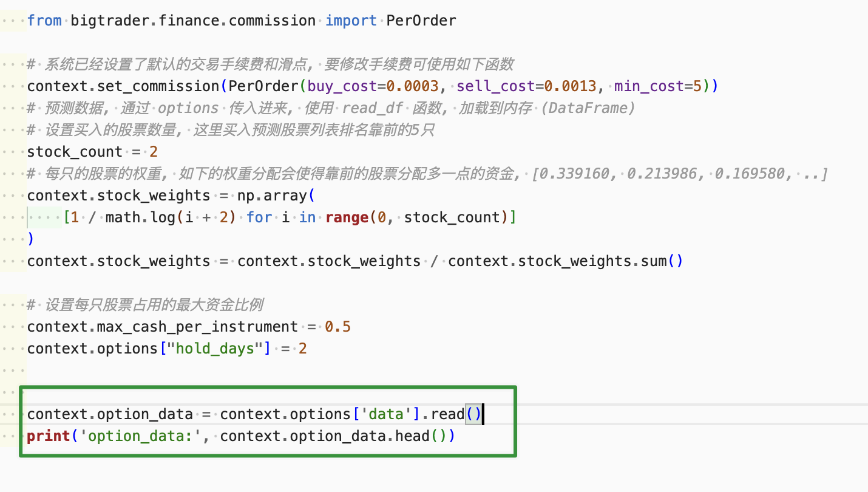This screenshot has width=868, height=492.
Task: Click the max_cash_per_instrument attribute
Action: 197,327
